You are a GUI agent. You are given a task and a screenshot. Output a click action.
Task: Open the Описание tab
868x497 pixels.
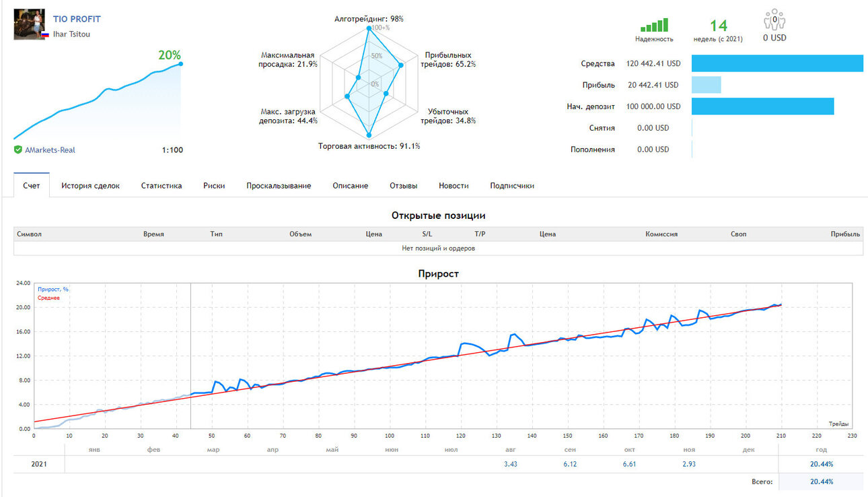(x=350, y=185)
